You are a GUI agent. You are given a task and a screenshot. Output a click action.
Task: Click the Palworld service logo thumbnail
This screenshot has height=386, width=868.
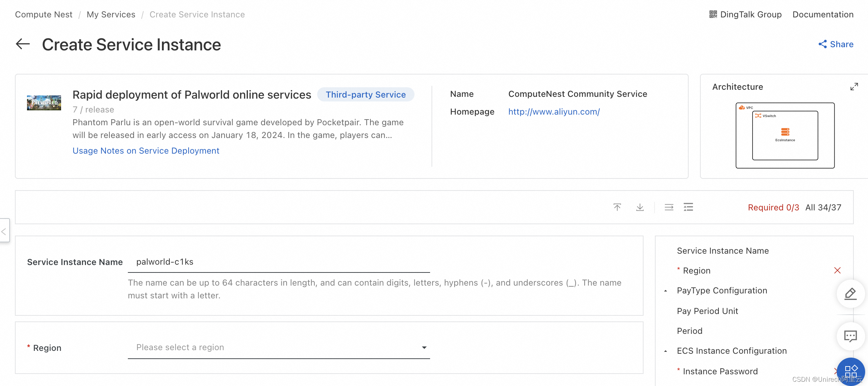click(x=44, y=103)
